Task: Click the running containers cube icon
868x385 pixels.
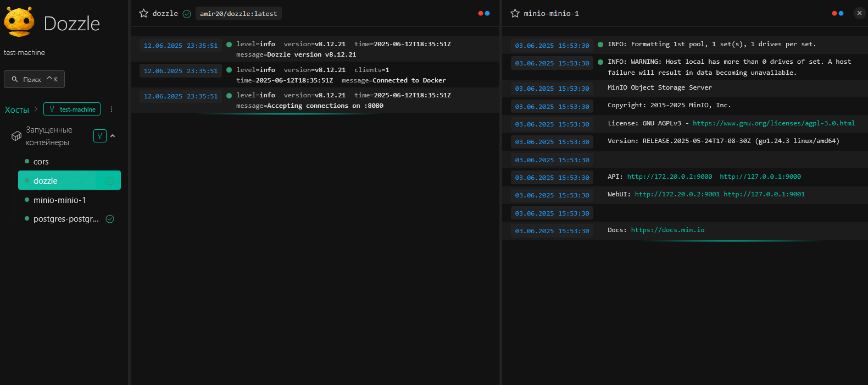Action: tap(16, 136)
